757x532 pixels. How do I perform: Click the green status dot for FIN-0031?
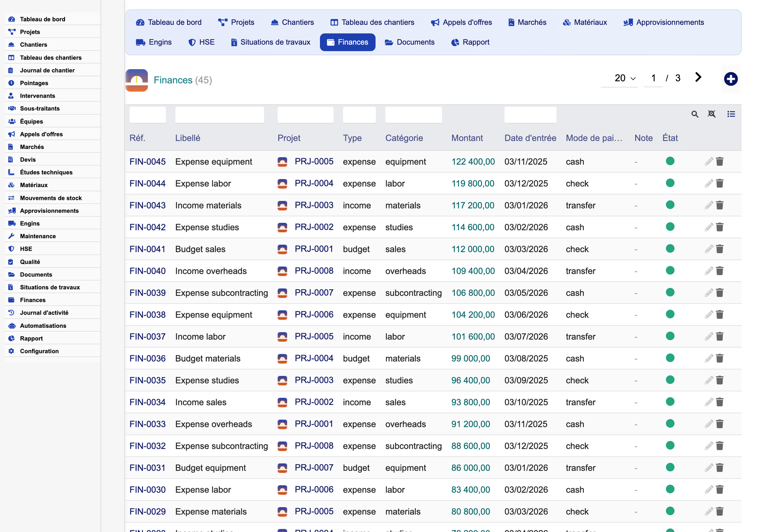point(670,467)
